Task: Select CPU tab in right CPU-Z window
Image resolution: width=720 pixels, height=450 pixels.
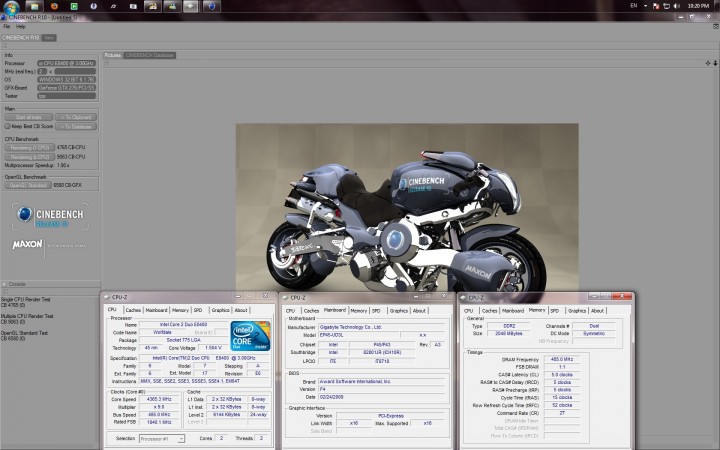Action: pyautogui.click(x=468, y=310)
